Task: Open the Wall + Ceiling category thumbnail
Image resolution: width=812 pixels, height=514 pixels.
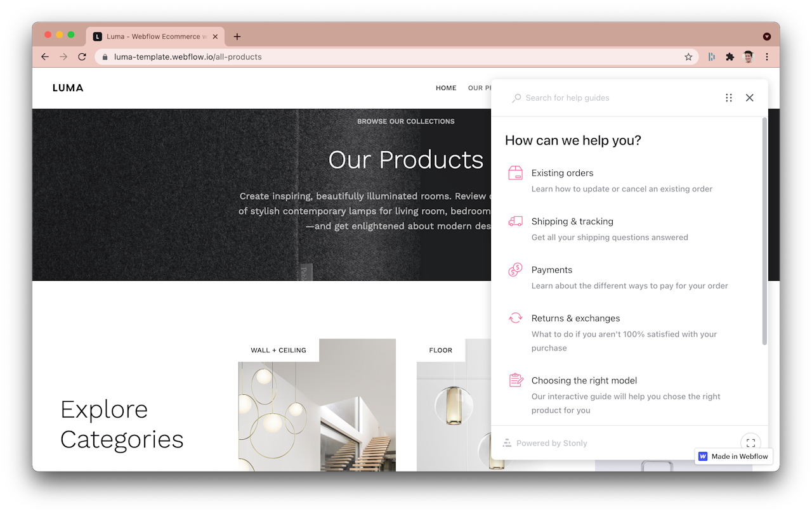Action: pyautogui.click(x=317, y=405)
